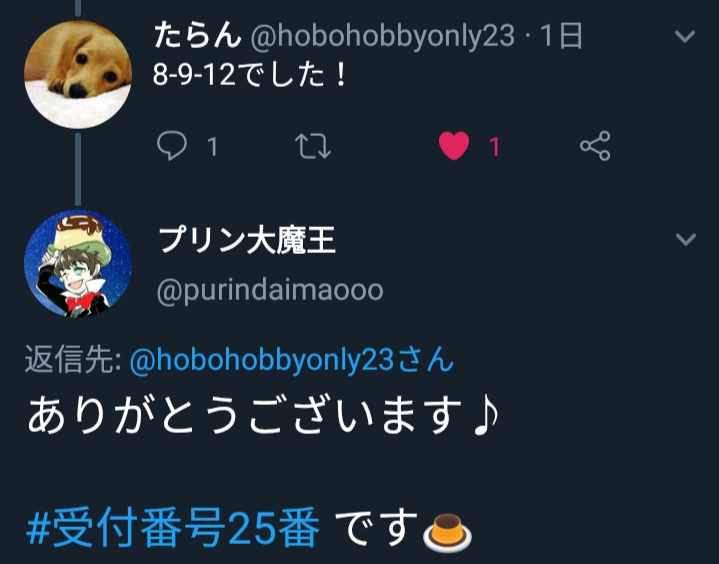Open the #受付番号25番 hashtag
This screenshot has width=719, height=564.
[173, 527]
